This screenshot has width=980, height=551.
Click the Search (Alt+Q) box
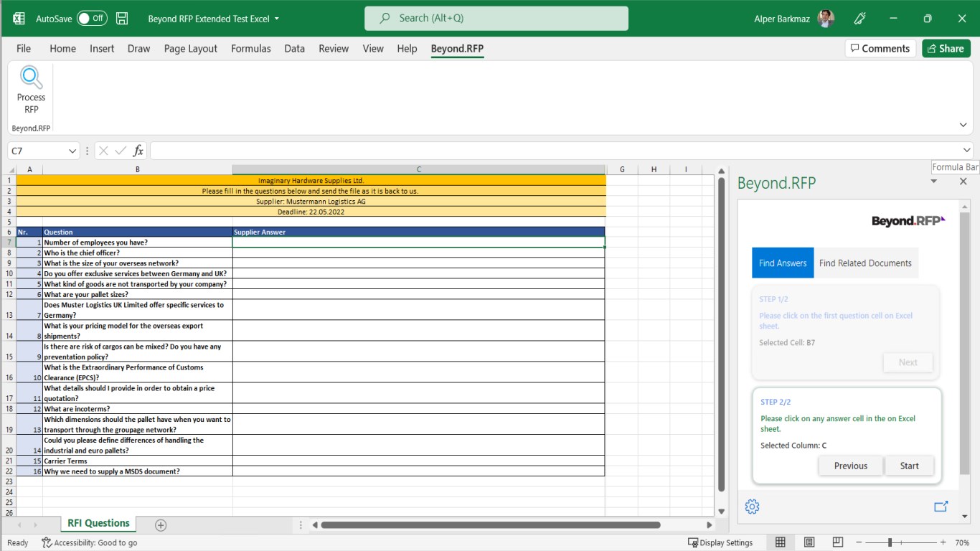click(496, 18)
